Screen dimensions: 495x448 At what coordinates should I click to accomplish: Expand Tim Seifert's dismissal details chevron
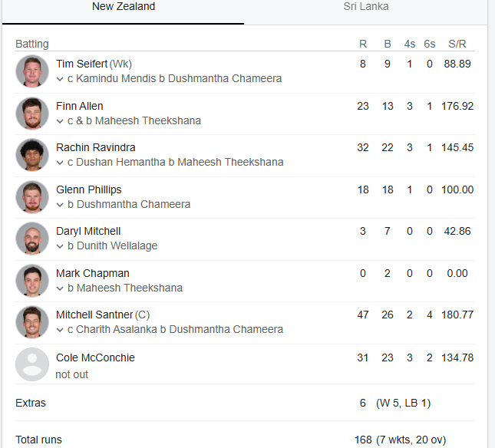click(60, 79)
